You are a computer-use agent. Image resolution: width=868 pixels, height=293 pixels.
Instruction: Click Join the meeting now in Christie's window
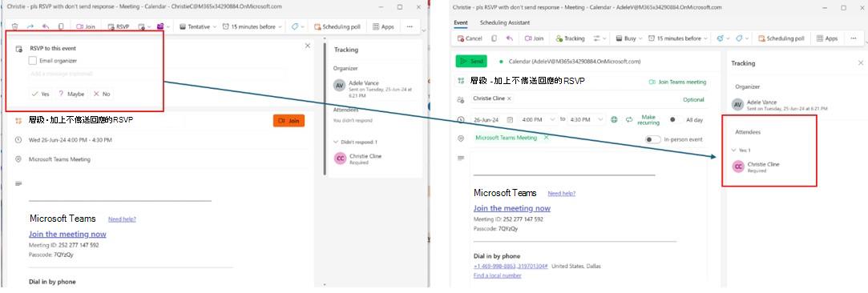coord(67,234)
